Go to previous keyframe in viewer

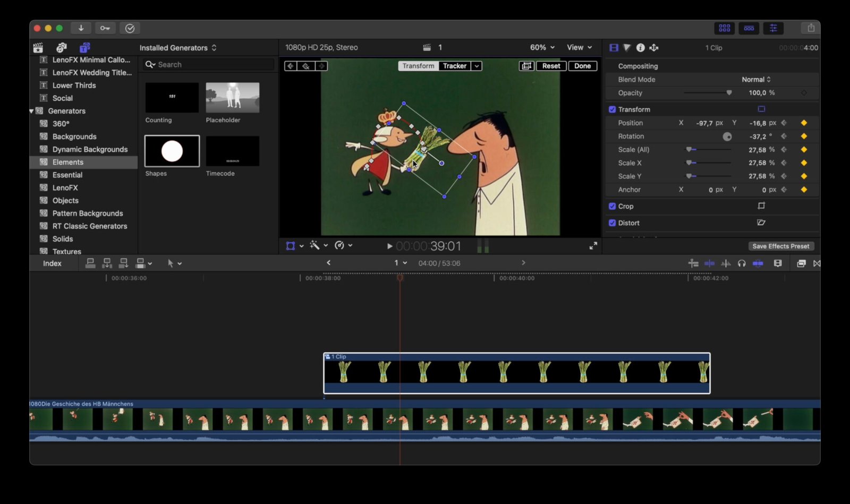pyautogui.click(x=290, y=66)
